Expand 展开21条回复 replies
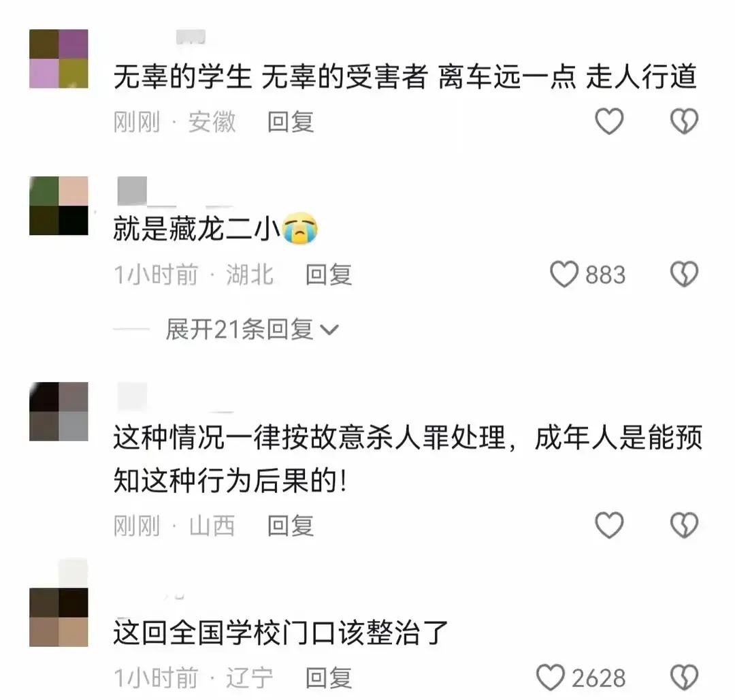This screenshot has width=735, height=700. [252, 329]
